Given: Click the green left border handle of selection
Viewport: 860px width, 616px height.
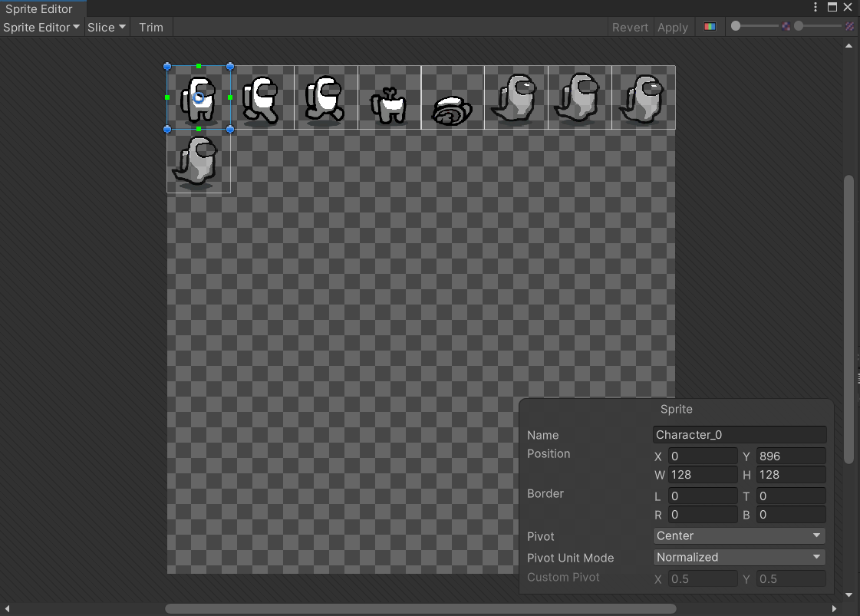Looking at the screenshot, I should click(167, 97).
